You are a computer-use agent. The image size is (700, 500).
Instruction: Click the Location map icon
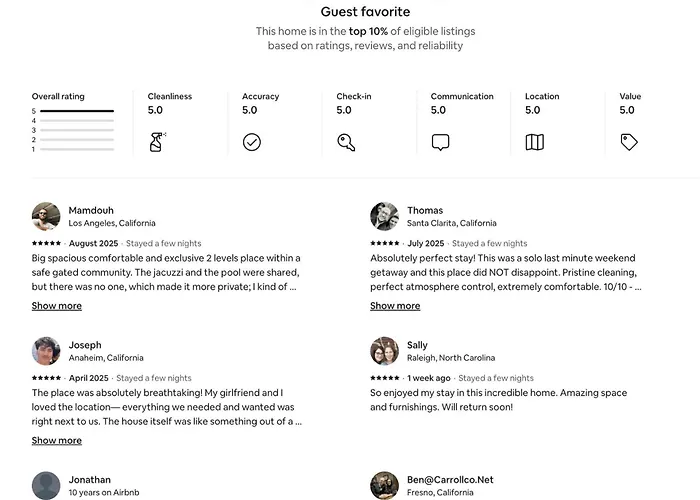[x=534, y=142]
